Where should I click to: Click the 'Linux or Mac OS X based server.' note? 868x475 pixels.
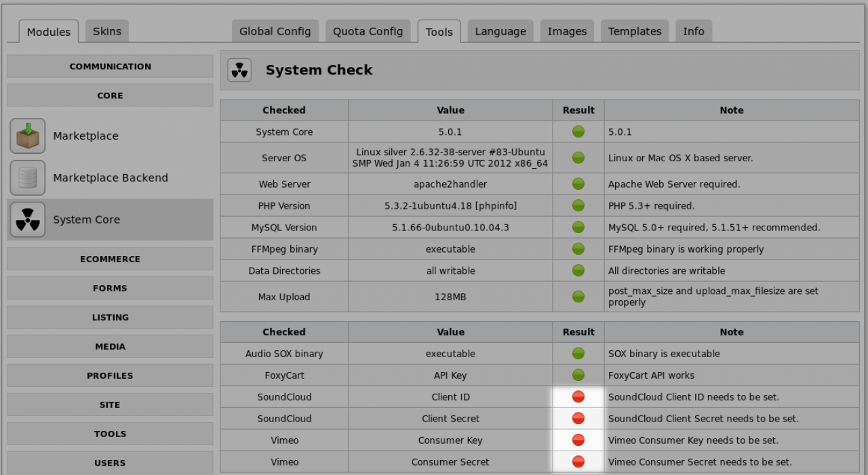click(x=681, y=158)
